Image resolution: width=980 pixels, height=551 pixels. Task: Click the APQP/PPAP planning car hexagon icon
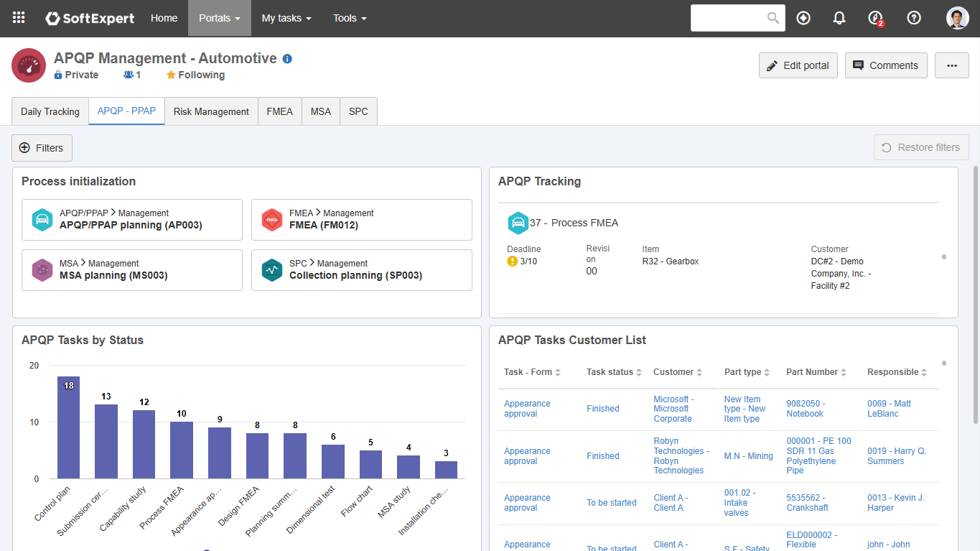pyautogui.click(x=42, y=220)
